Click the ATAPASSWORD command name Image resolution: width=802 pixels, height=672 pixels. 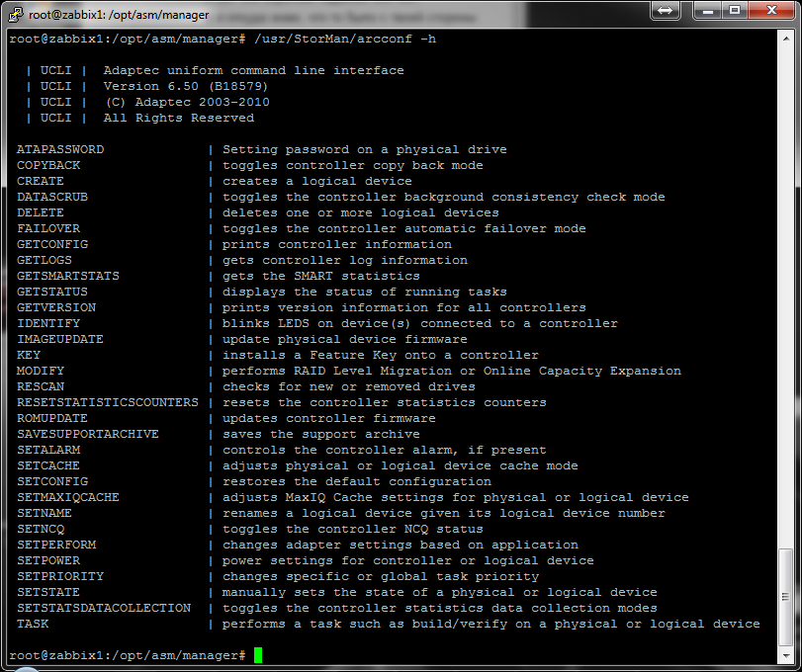point(60,150)
